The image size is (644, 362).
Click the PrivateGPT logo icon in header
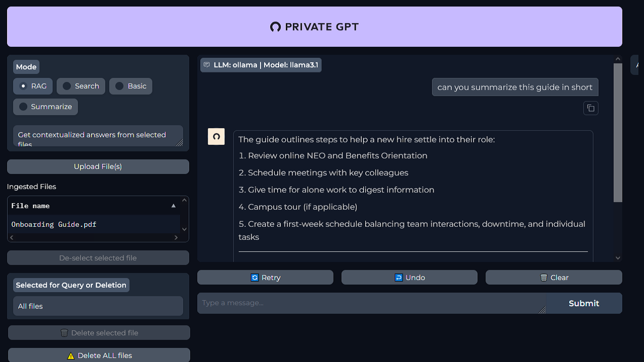[x=275, y=27]
